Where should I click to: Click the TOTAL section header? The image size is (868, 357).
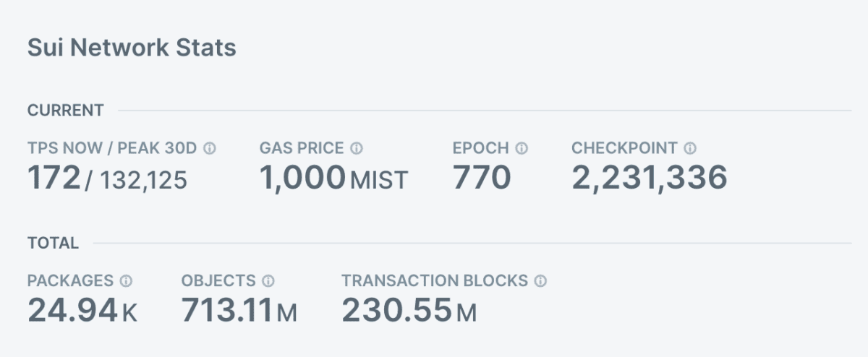53,243
